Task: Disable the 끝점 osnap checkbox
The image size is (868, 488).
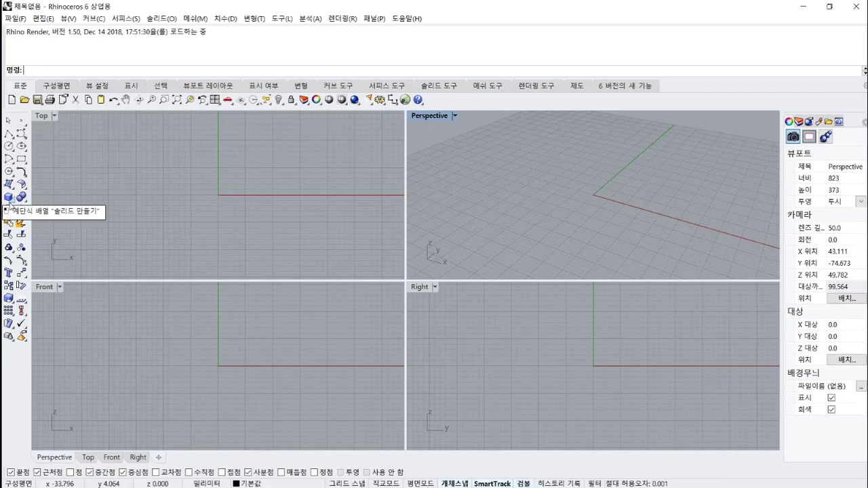Action: click(10, 472)
